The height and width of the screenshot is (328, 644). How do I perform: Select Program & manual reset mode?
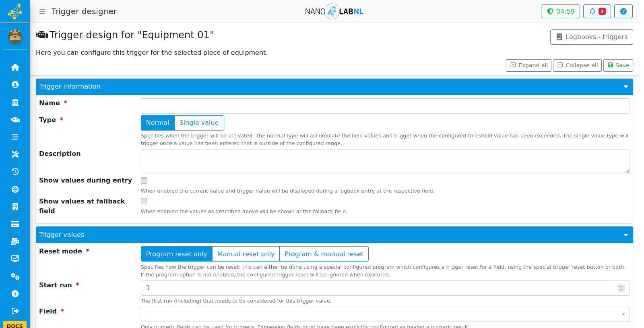tap(324, 254)
